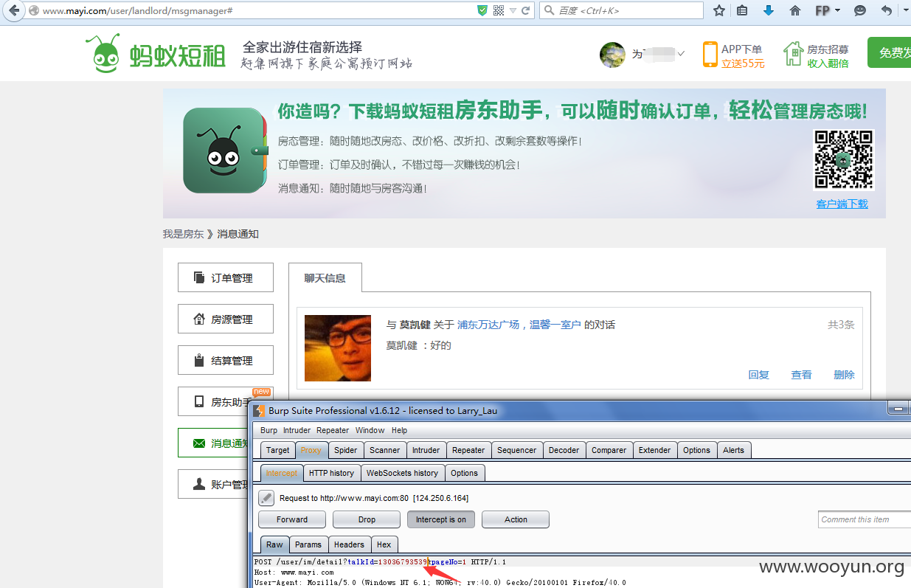Screen dimensions: 911x588
Task: Toggle the Intercept is on button
Action: (x=441, y=519)
